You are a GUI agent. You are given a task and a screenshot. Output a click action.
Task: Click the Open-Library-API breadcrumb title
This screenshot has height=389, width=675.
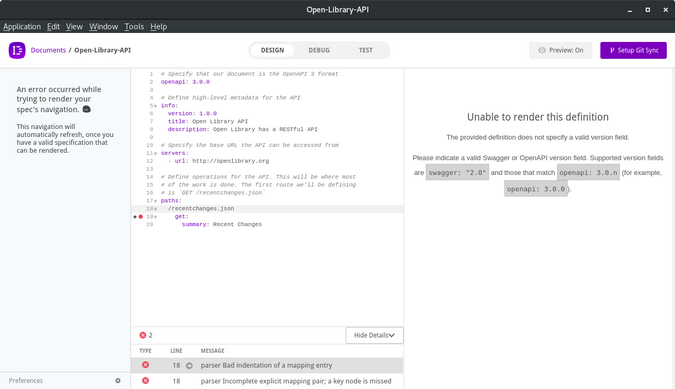(102, 50)
